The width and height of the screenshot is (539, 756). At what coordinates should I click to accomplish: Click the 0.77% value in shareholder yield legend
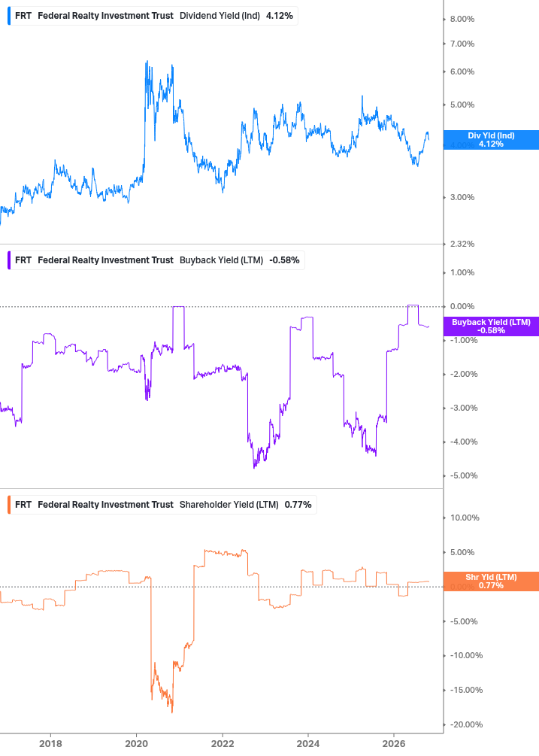298,504
